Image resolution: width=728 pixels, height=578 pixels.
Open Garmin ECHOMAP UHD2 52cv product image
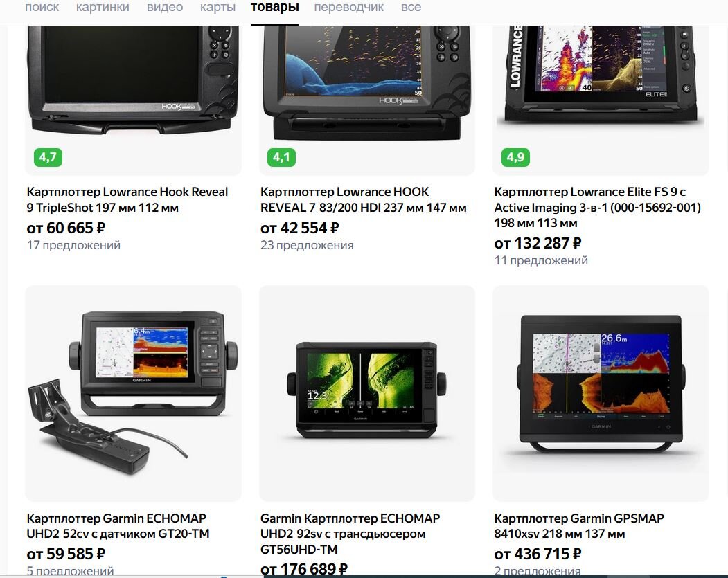[133, 393]
